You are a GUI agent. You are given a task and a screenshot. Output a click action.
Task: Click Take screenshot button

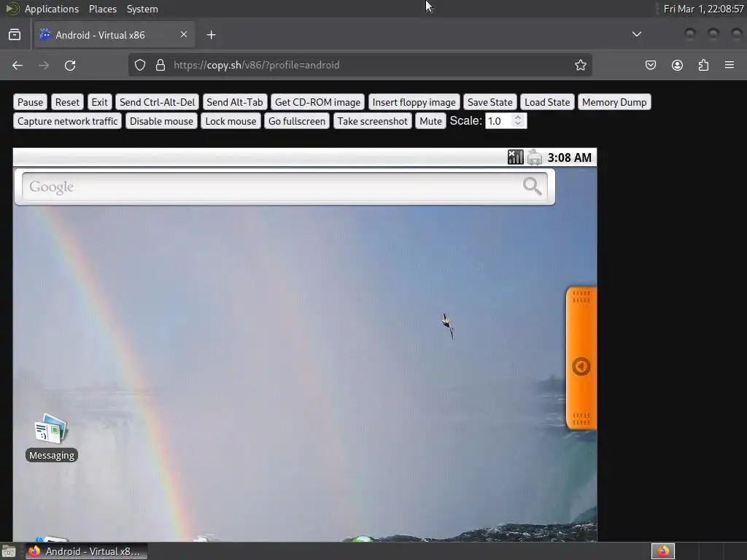[373, 121]
